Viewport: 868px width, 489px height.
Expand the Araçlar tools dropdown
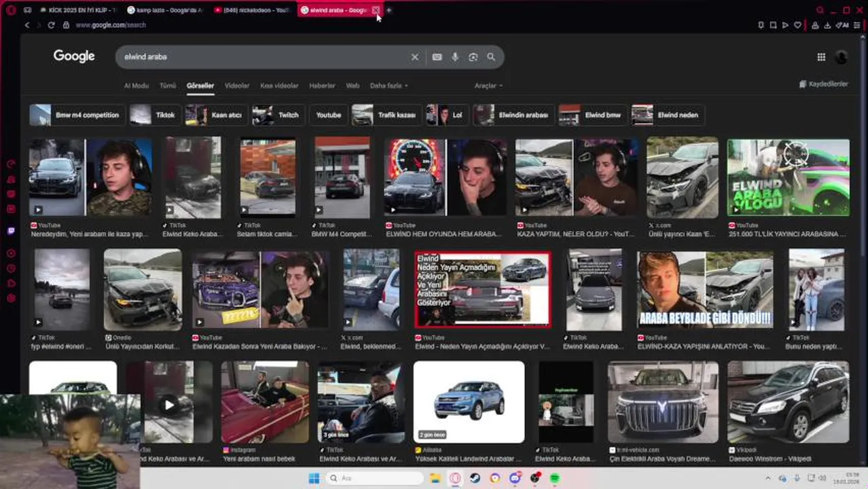tap(488, 86)
